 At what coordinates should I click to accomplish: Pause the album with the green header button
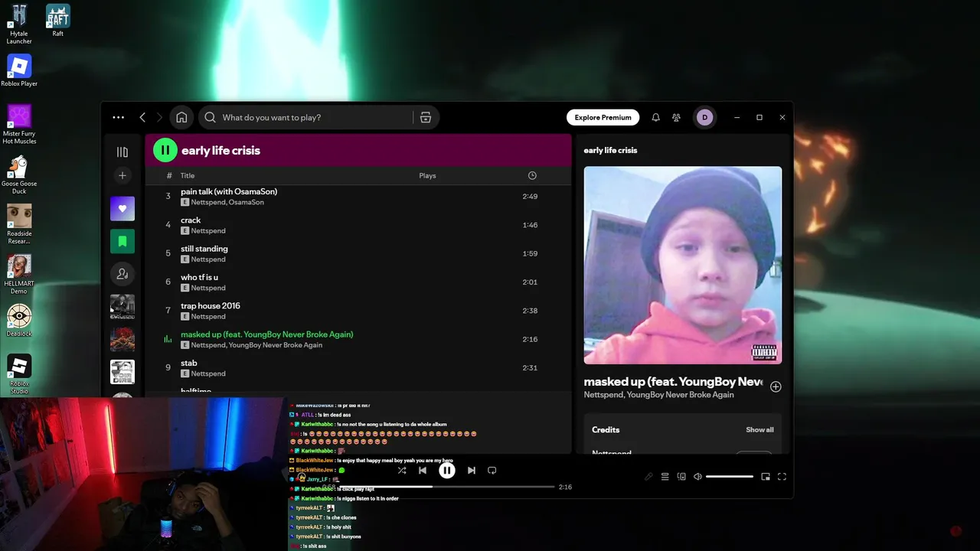pyautogui.click(x=165, y=150)
